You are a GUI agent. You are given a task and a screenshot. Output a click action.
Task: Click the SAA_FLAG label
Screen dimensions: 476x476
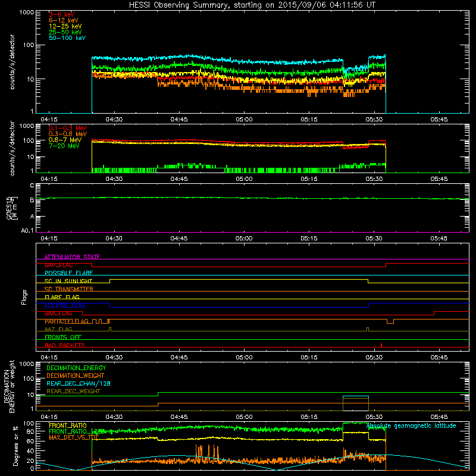[x=58, y=314]
